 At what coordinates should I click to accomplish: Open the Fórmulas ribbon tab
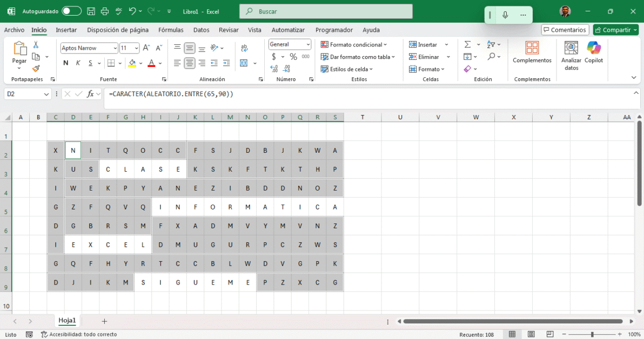(171, 30)
